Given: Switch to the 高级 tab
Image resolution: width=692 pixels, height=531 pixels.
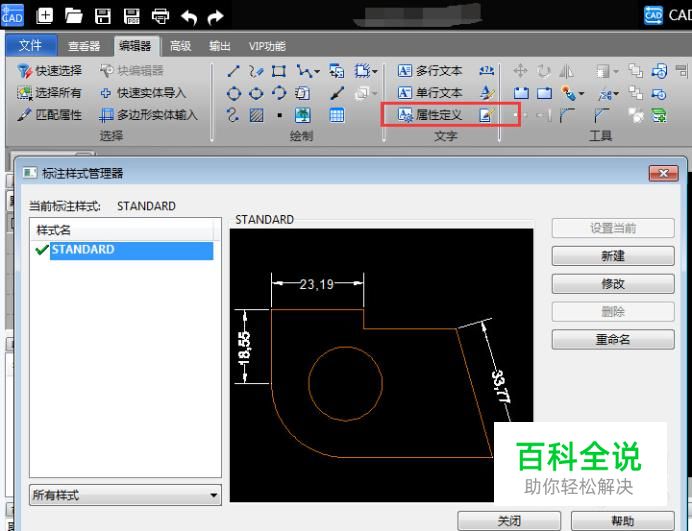Looking at the screenshot, I should click(x=181, y=46).
